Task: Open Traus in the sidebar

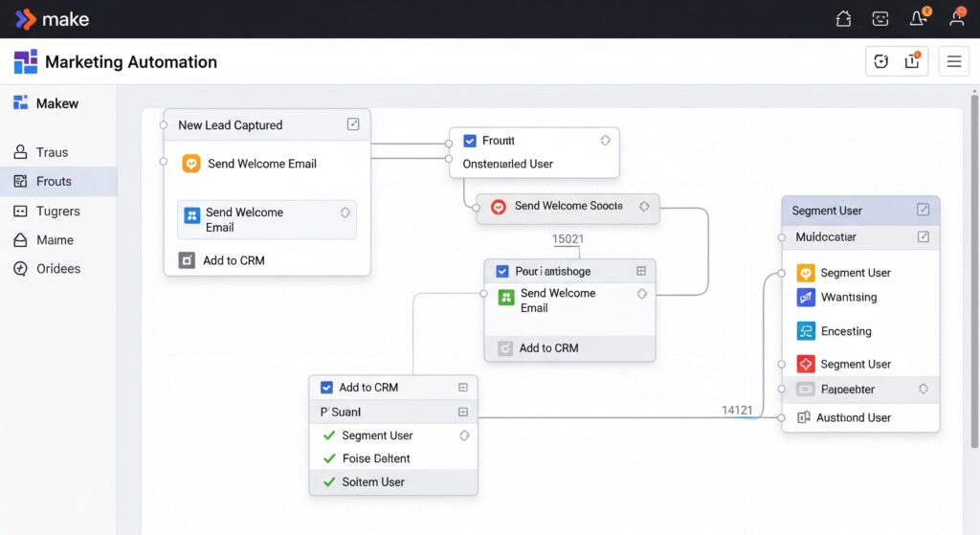Action: (52, 152)
